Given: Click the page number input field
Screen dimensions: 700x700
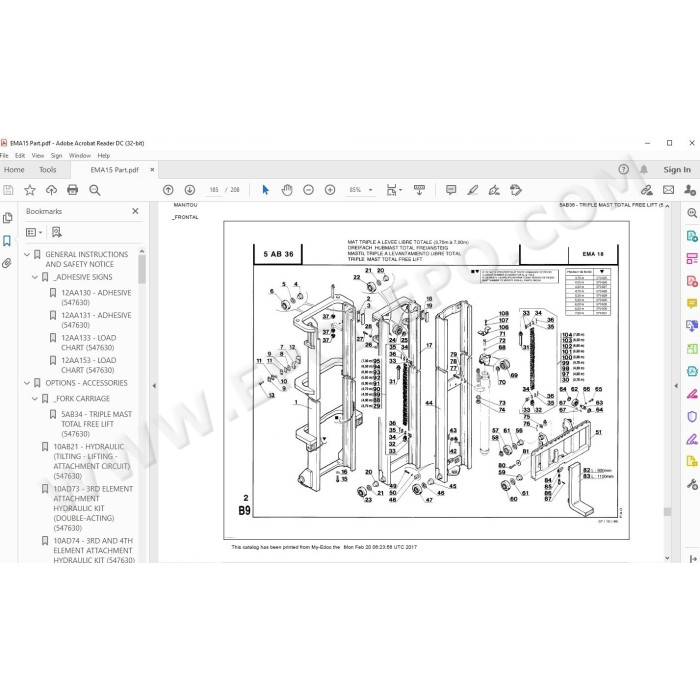Looking at the screenshot, I should pos(214,190).
